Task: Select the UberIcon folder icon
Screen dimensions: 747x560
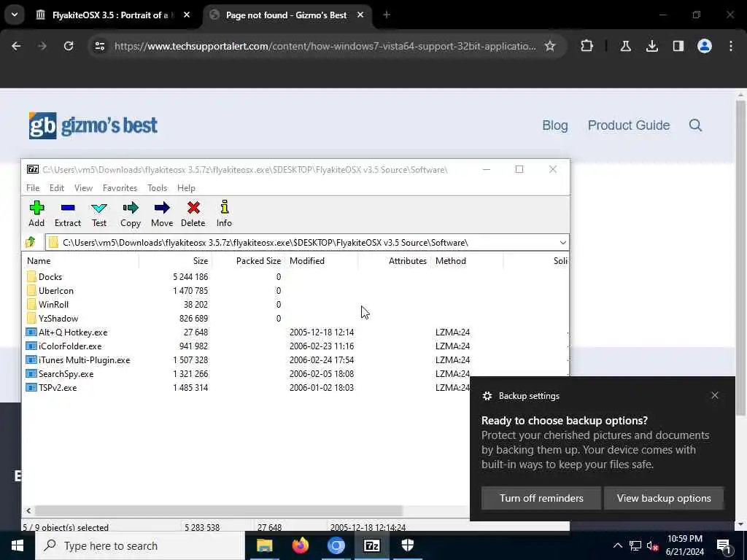Action: (x=31, y=290)
